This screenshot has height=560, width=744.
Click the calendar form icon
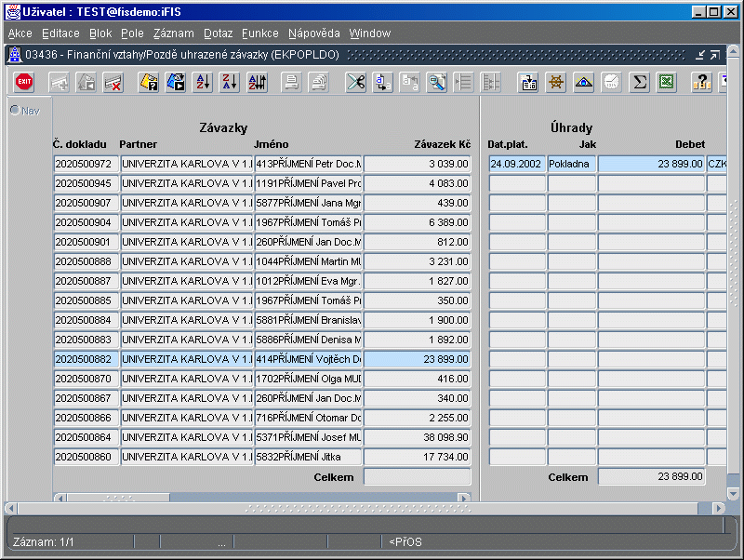click(528, 83)
